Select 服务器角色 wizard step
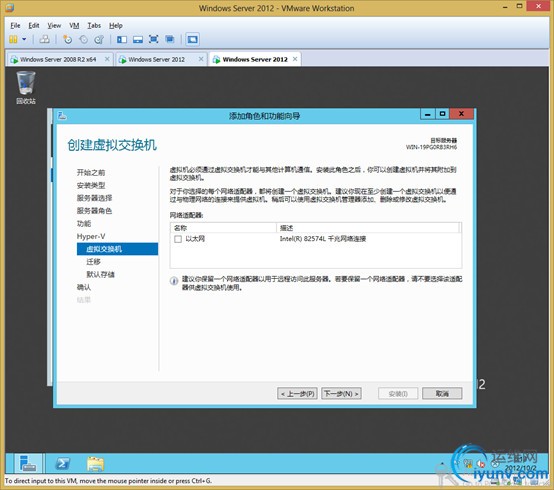This screenshot has height=490, width=554. [x=94, y=211]
